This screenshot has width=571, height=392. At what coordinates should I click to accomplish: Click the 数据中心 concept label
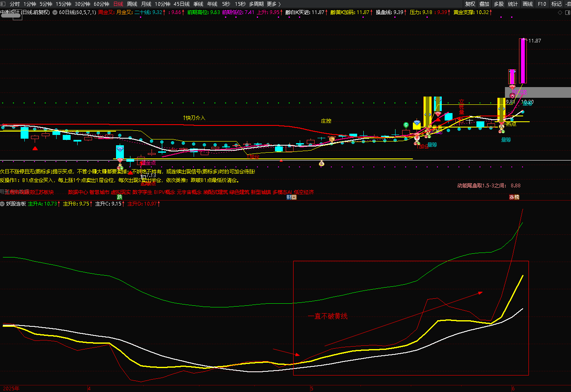(78, 192)
